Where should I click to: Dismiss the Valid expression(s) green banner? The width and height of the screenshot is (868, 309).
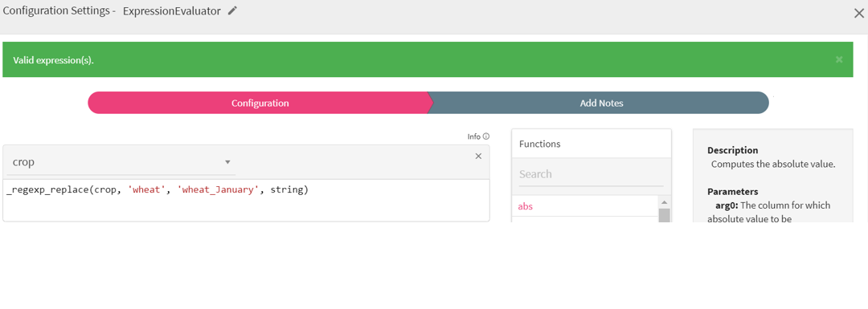pos(839,59)
